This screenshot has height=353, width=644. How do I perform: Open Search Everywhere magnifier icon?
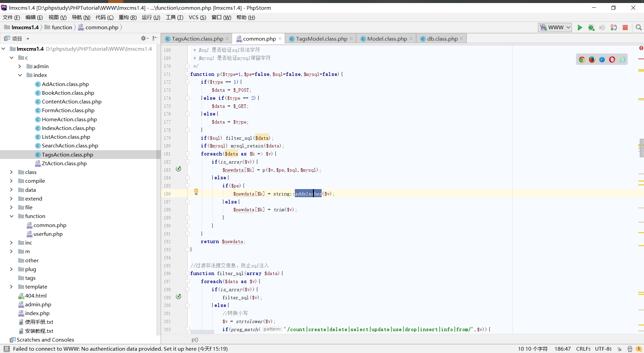(639, 28)
